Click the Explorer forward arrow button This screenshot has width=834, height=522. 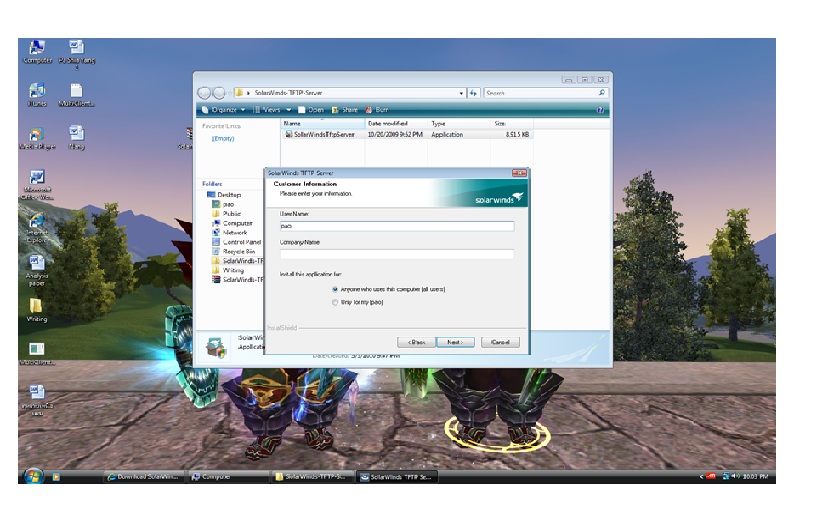(219, 93)
